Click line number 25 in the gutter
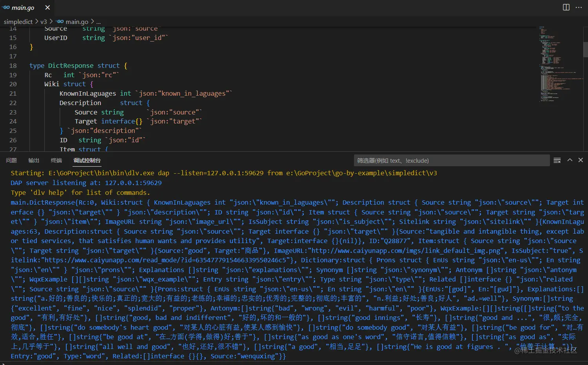588x365 pixels. [13, 131]
